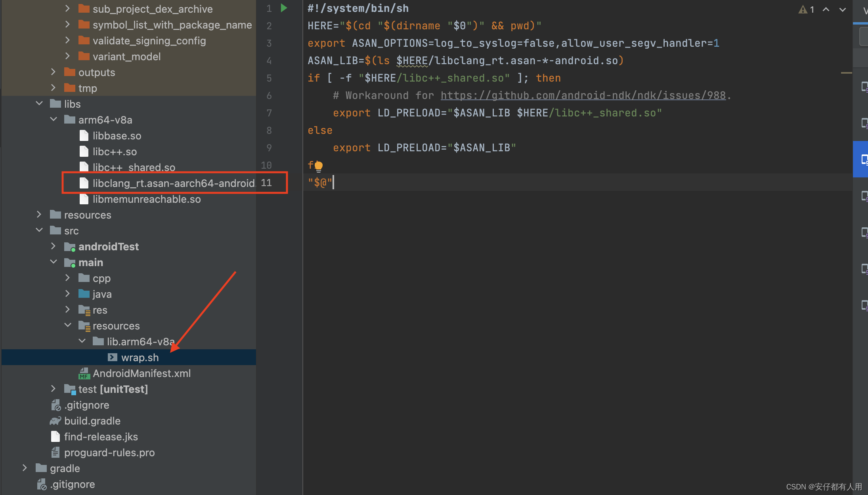Expand the androidTest source folder
Screen dimensions: 868x495
[x=53, y=246]
